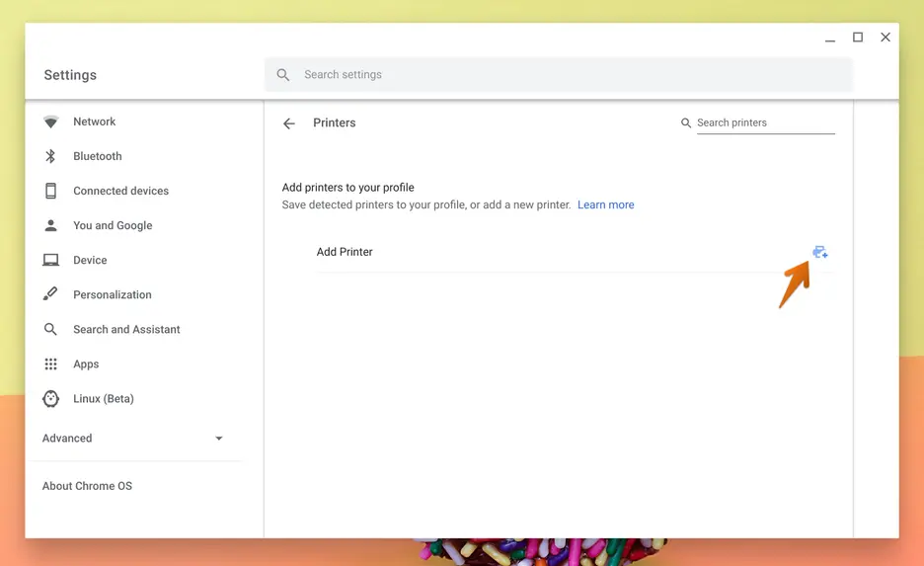
Task: Click the Advanced label in sidebar
Action: (x=67, y=438)
